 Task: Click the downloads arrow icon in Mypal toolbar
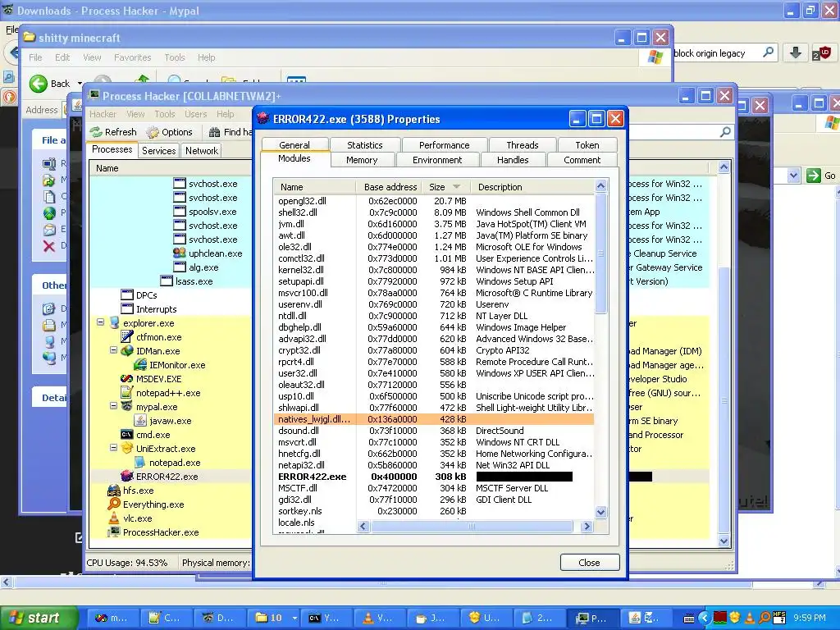pos(796,52)
